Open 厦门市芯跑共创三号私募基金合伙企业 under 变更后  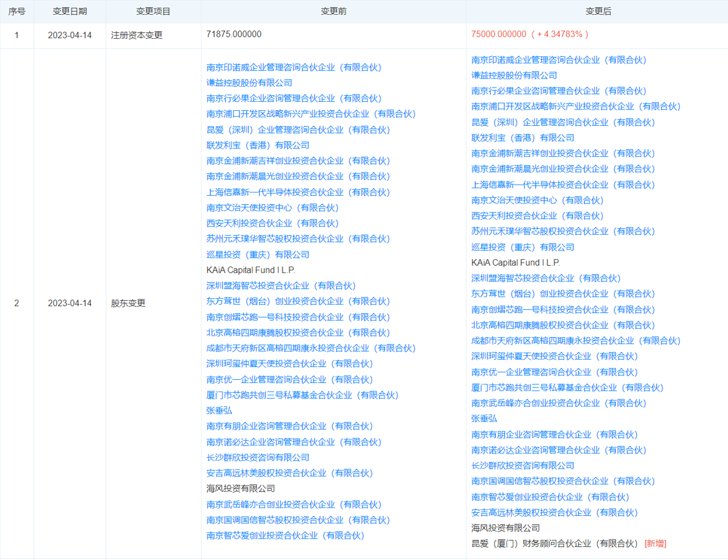pyautogui.click(x=568, y=388)
